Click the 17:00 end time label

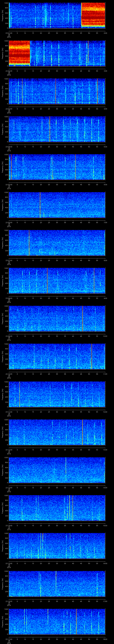tap(105, 601)
